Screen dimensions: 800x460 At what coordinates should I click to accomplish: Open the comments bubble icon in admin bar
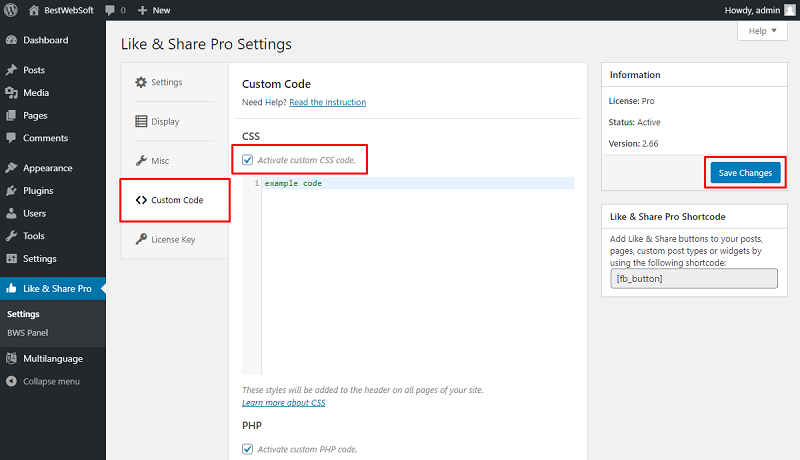[110, 10]
